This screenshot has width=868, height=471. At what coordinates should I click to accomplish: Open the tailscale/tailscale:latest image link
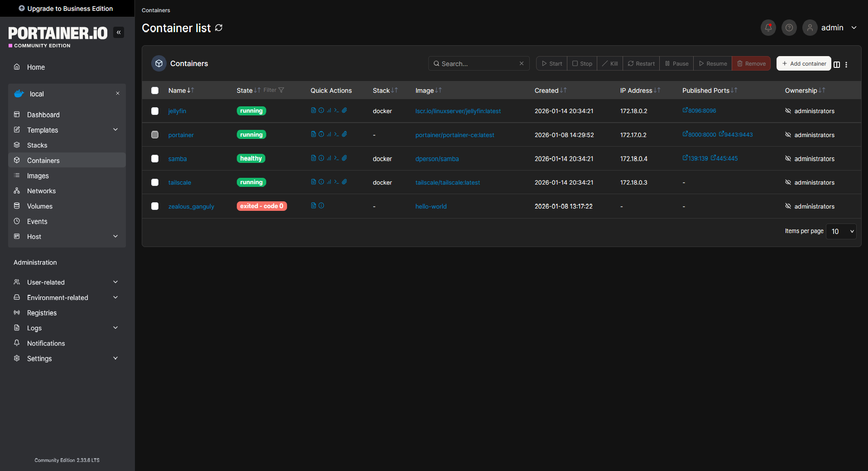(x=447, y=183)
